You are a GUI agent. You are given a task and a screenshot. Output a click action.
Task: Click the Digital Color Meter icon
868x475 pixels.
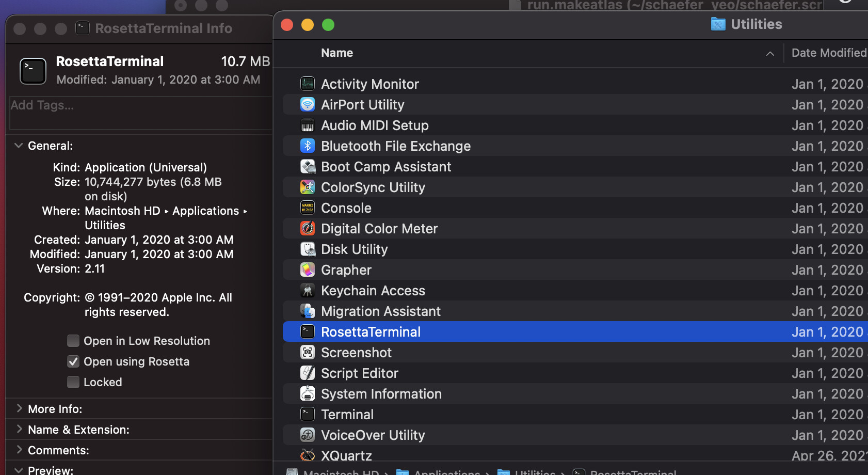tap(308, 228)
